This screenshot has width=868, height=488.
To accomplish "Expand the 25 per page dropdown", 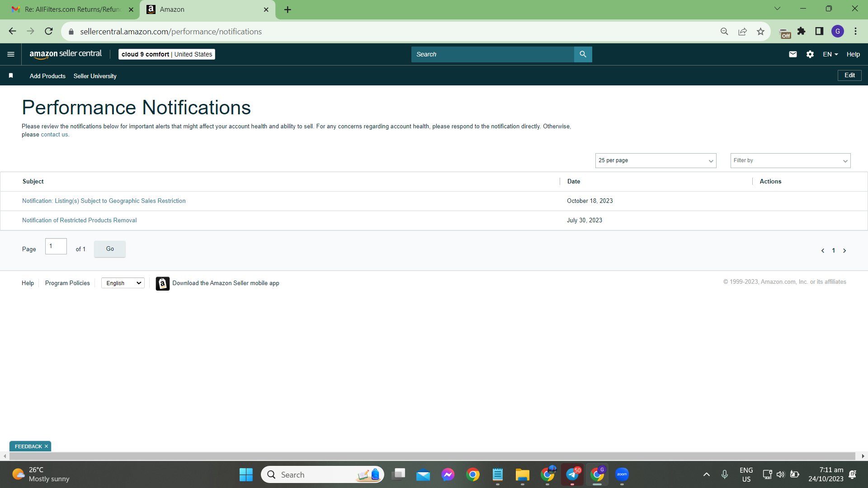I will tap(656, 160).
